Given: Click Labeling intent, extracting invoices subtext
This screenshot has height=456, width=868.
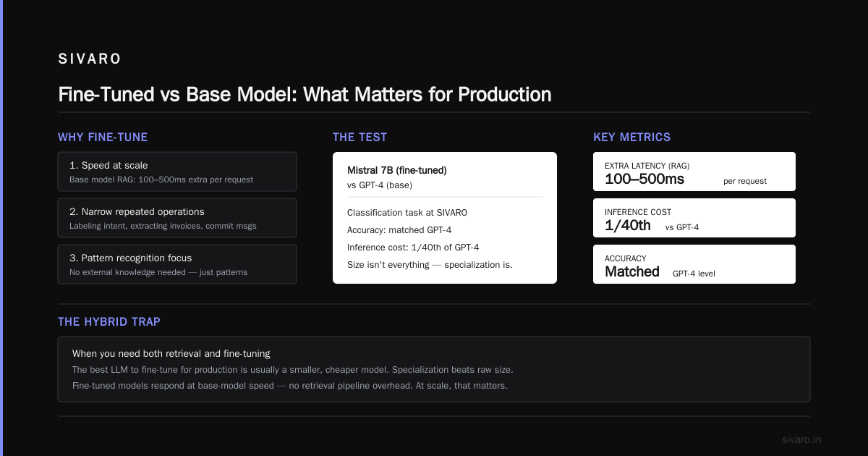Looking at the screenshot, I should (163, 226).
